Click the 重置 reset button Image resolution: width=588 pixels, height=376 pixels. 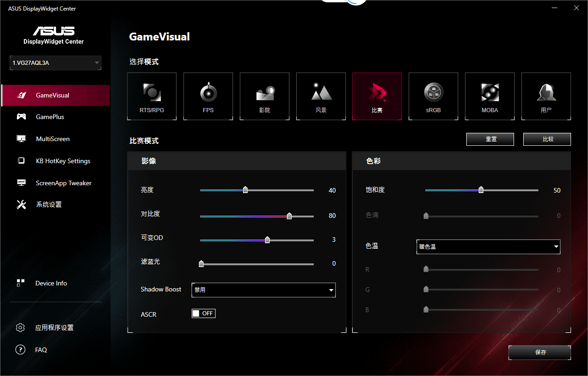pos(490,139)
